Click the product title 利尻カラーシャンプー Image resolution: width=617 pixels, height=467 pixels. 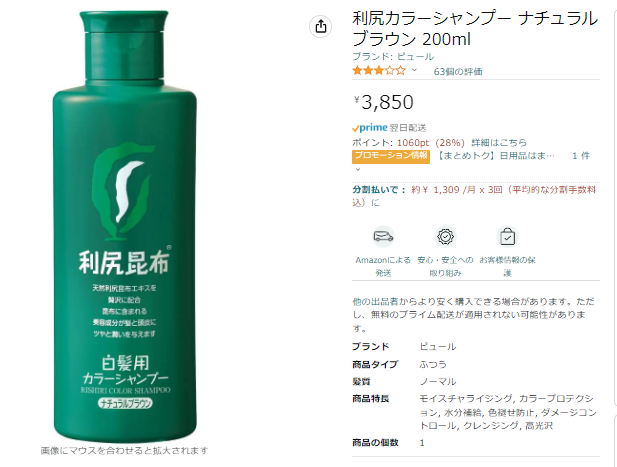pos(475,29)
